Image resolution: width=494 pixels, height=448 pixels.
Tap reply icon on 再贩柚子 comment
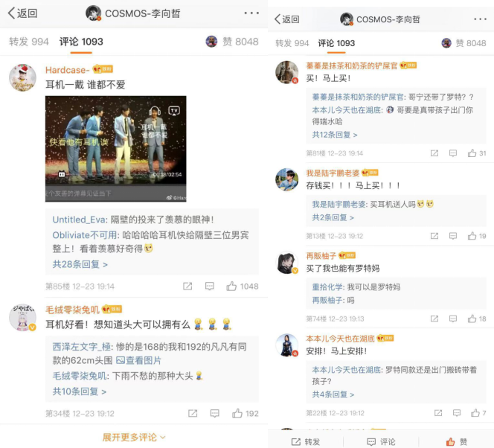[x=453, y=319]
